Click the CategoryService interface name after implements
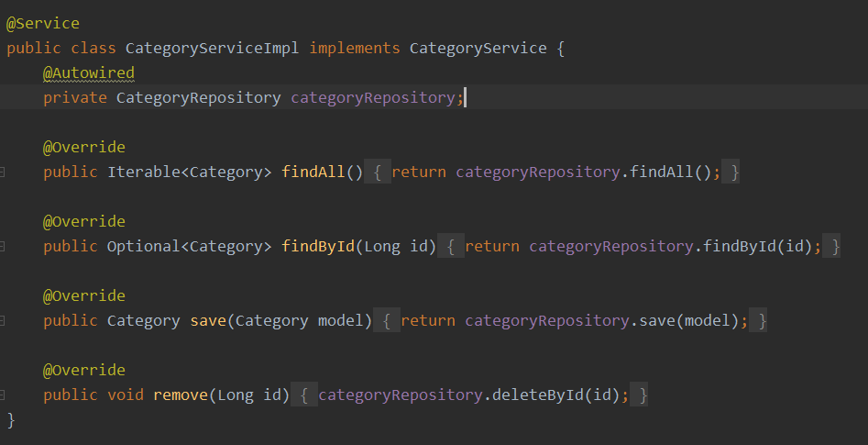868x445 pixels. coord(478,48)
